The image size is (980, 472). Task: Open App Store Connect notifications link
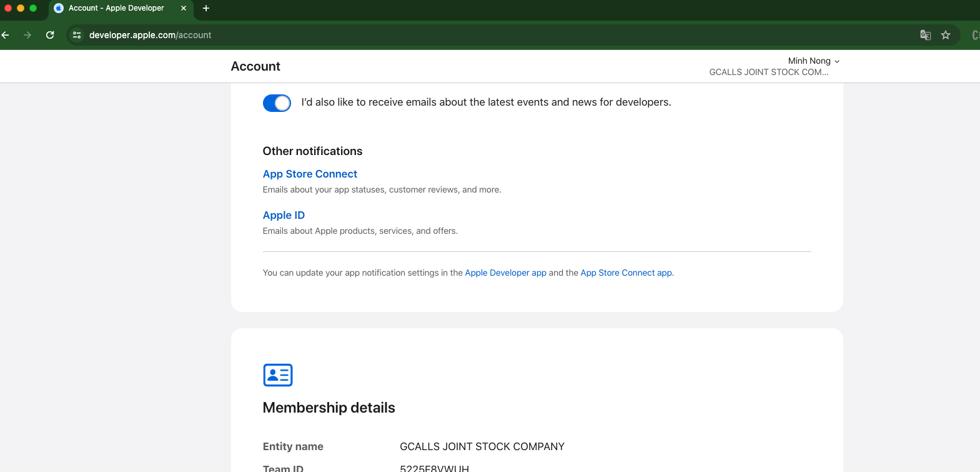click(310, 174)
